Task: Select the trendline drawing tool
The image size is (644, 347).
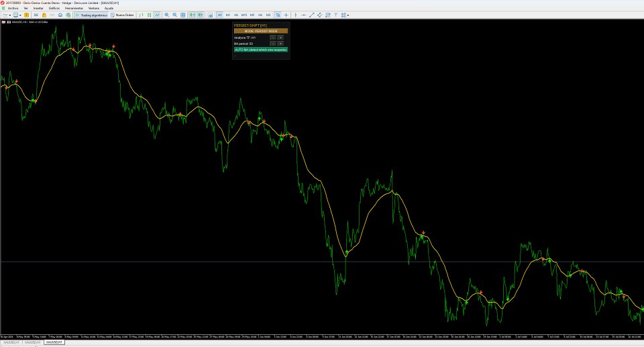Action: click(312, 15)
